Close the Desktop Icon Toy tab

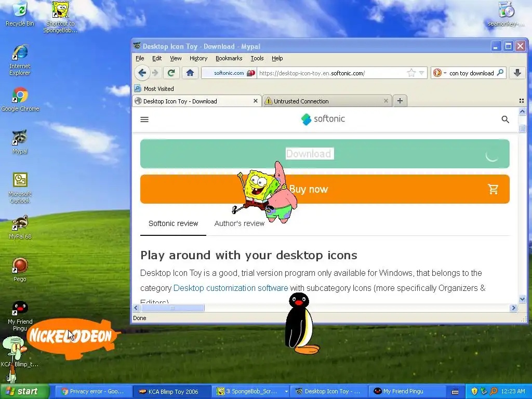[256, 101]
